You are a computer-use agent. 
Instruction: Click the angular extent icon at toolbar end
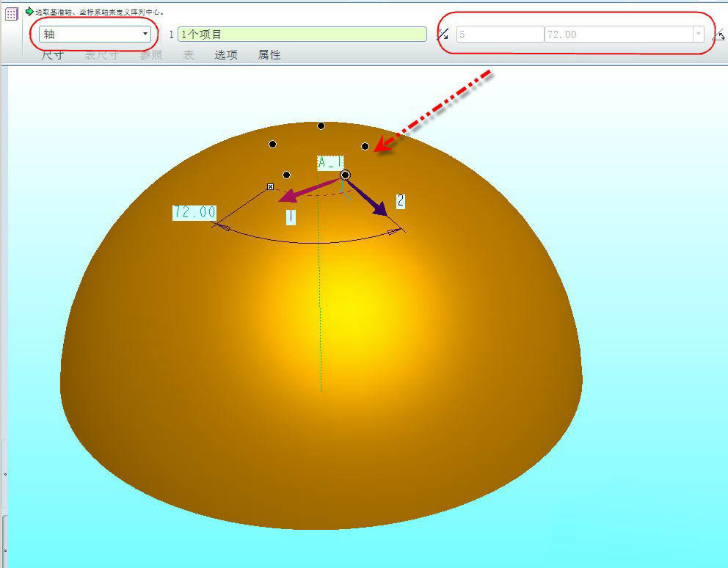(x=719, y=34)
